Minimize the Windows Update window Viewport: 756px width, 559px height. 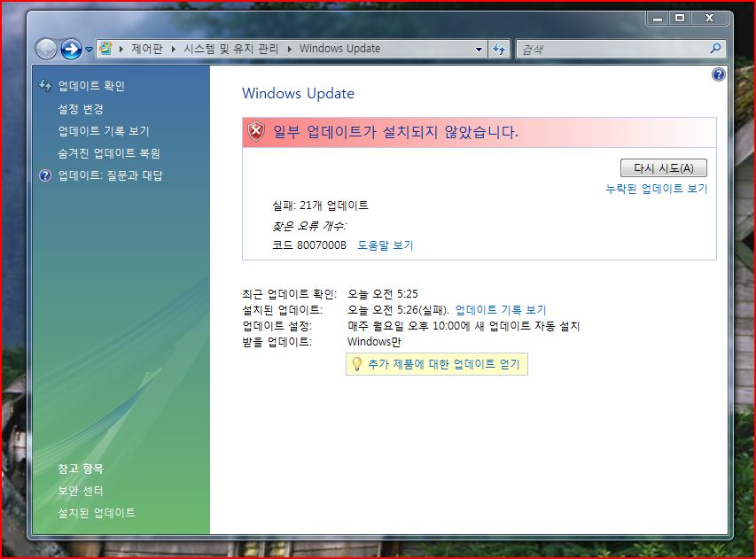point(657,19)
